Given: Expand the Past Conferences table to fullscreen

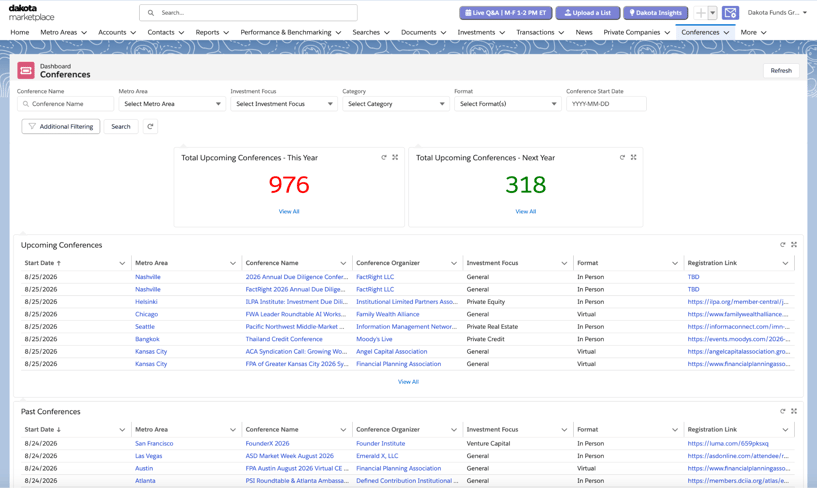Looking at the screenshot, I should (794, 411).
